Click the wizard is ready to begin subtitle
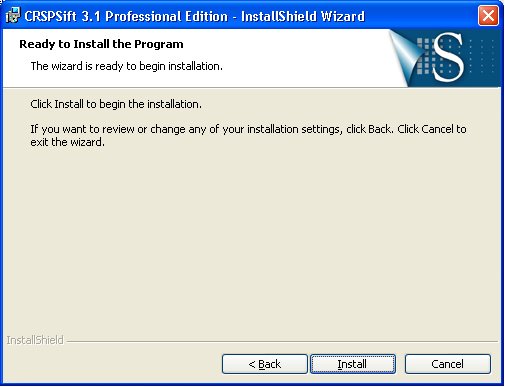Image resolution: width=505 pixels, height=387 pixels. point(127,66)
